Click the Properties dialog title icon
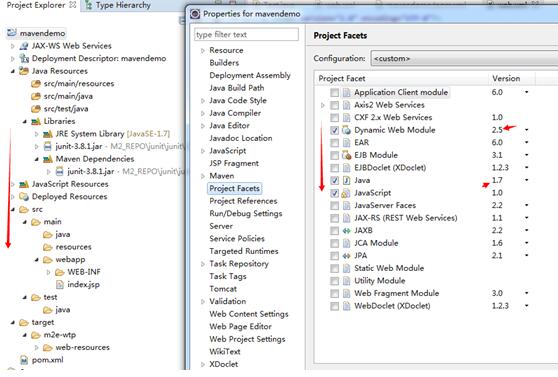Viewport: 558px width, 377px height. pyautogui.click(x=195, y=14)
